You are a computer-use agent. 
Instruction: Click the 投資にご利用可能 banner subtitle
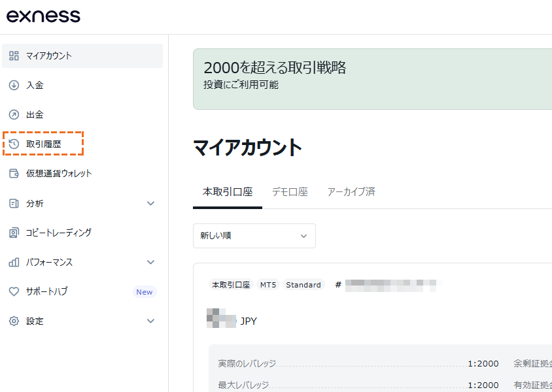[241, 85]
